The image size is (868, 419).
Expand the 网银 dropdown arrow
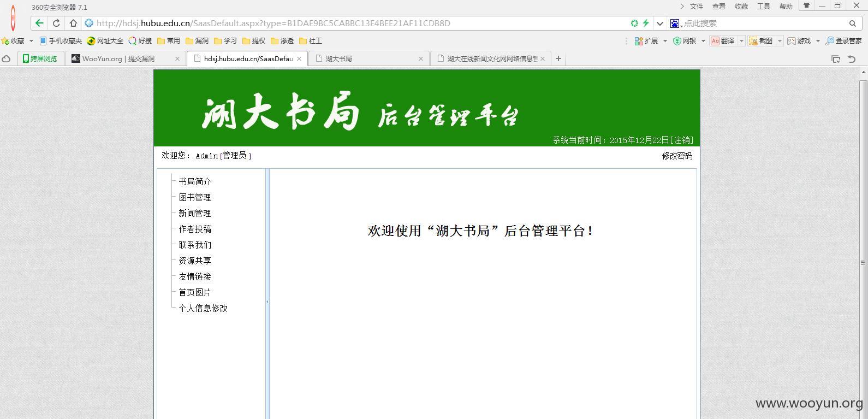click(703, 41)
